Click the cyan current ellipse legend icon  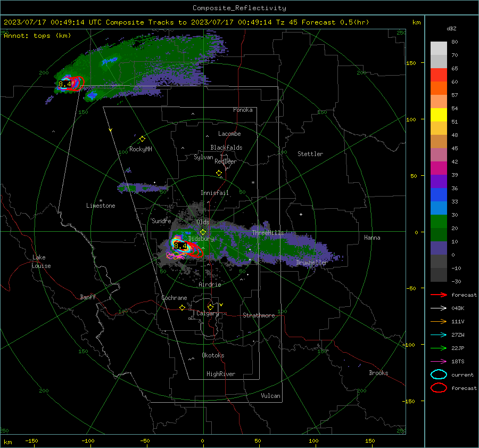(439, 374)
